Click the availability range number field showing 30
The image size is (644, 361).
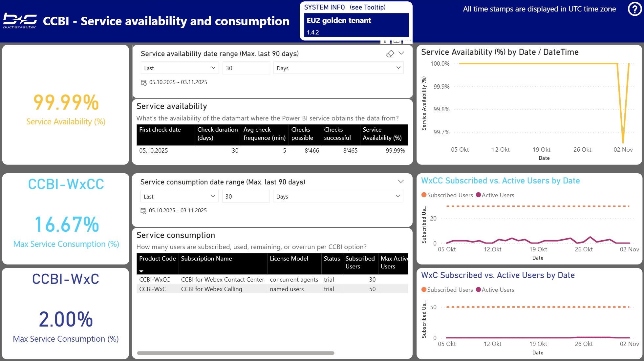click(x=246, y=68)
